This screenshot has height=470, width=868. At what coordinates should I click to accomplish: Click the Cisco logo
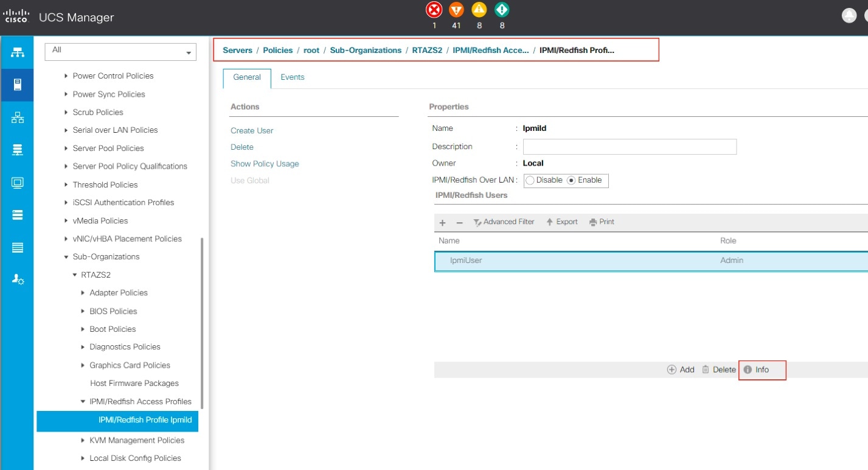pyautogui.click(x=15, y=17)
